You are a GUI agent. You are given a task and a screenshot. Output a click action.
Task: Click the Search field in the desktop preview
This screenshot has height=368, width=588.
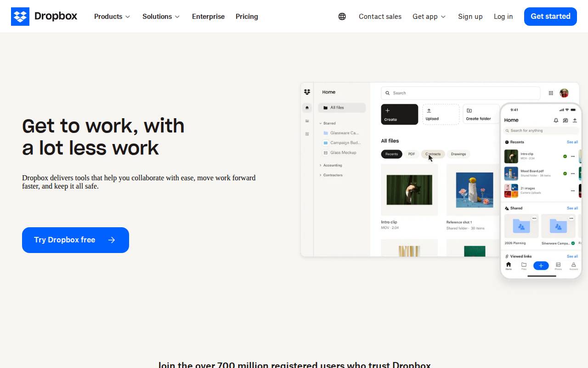click(460, 93)
